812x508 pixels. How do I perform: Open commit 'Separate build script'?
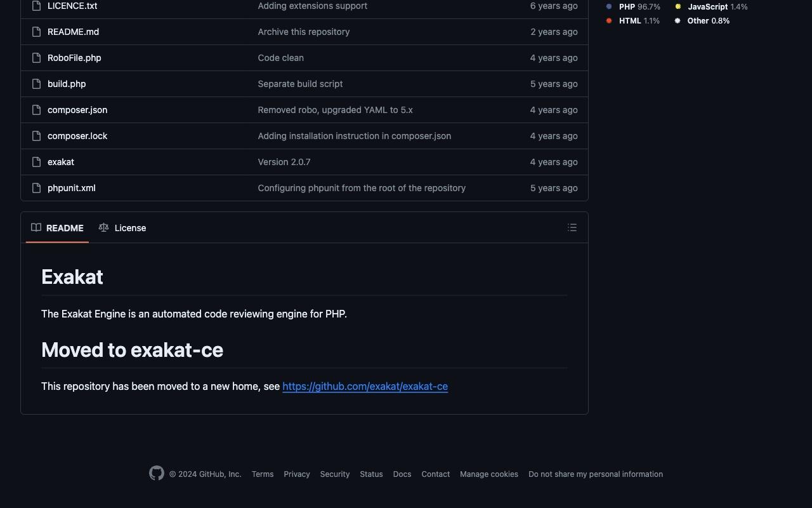click(x=300, y=84)
